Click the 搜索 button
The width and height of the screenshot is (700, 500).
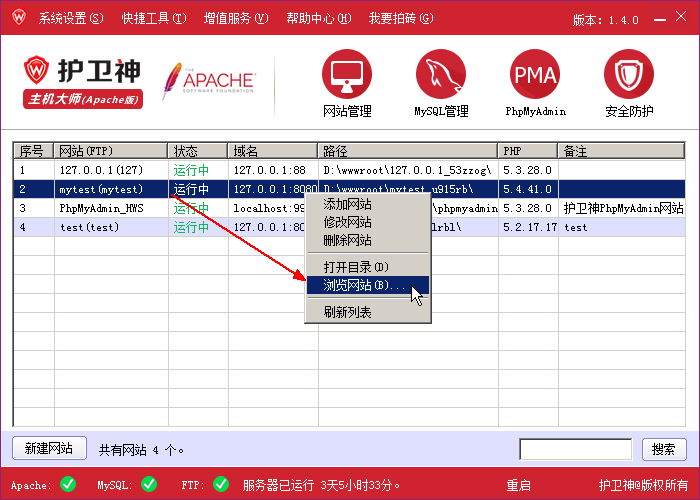point(664,449)
